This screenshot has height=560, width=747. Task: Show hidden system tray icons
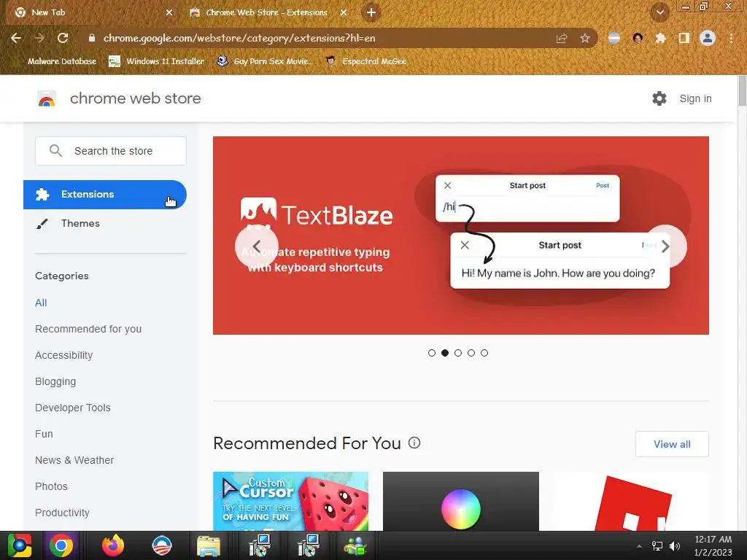(x=639, y=546)
